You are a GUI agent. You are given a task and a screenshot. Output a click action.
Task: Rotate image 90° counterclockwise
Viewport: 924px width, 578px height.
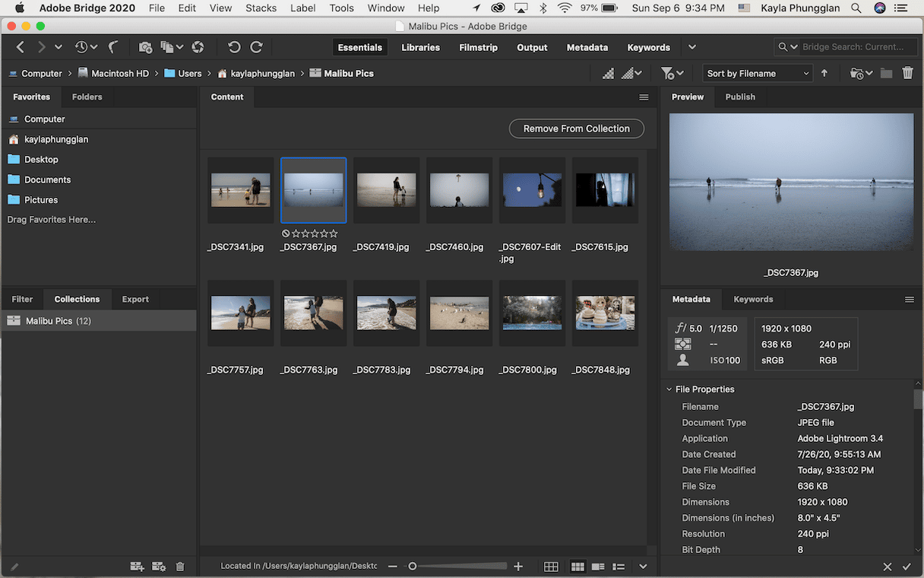coord(234,47)
